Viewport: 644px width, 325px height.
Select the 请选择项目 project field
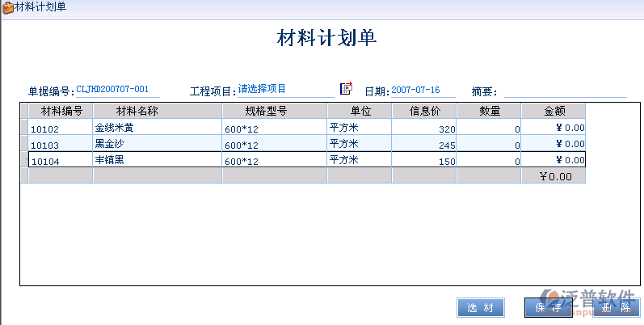[286, 90]
